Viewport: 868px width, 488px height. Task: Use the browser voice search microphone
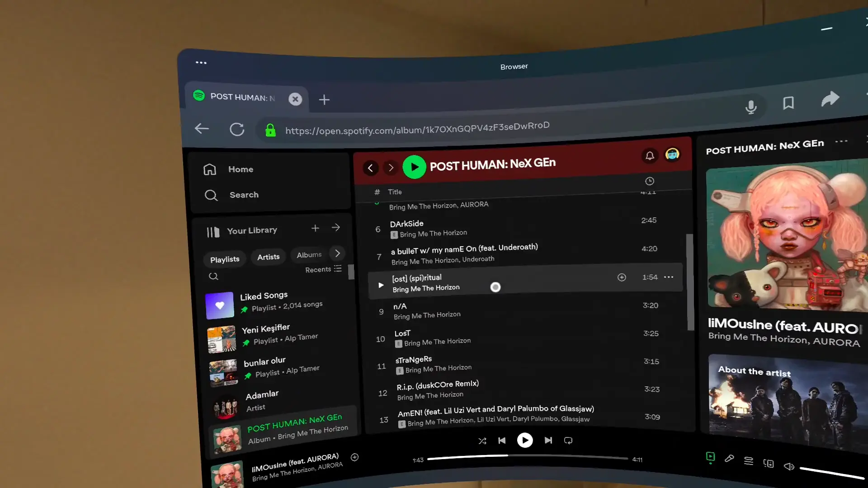750,107
